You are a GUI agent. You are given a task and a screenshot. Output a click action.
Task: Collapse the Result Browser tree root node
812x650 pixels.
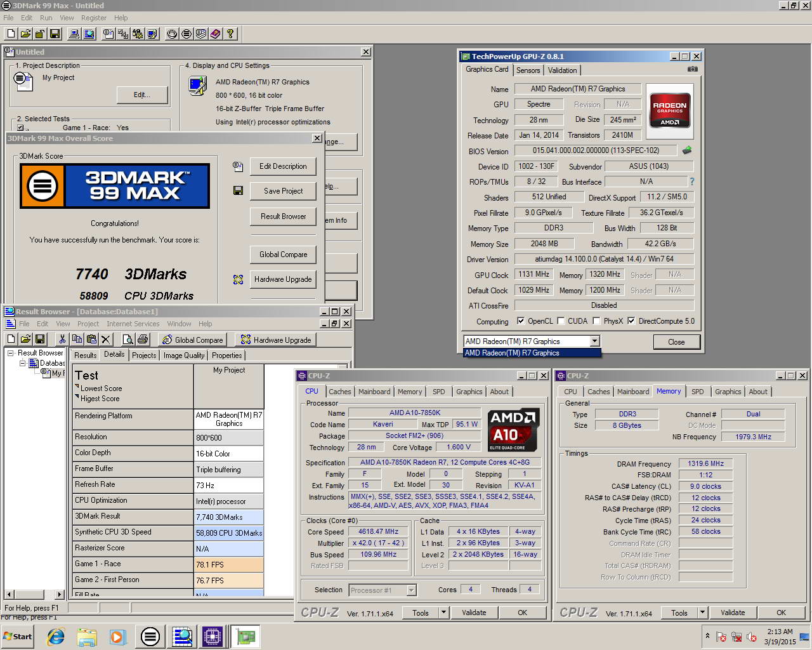pos(11,353)
